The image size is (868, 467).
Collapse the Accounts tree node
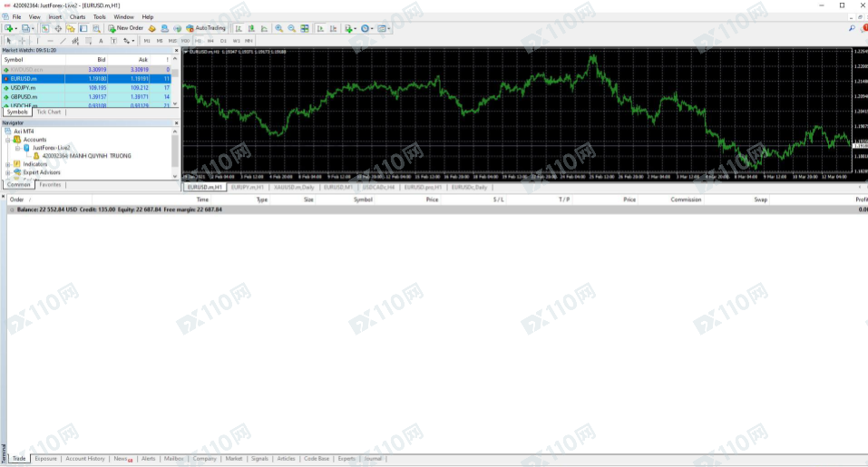pyautogui.click(x=8, y=140)
